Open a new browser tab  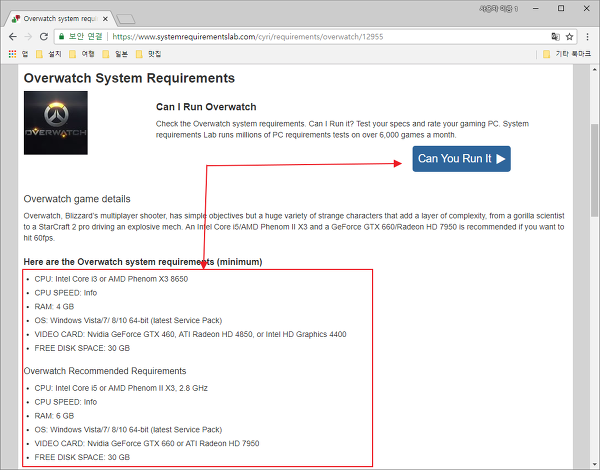coord(126,19)
